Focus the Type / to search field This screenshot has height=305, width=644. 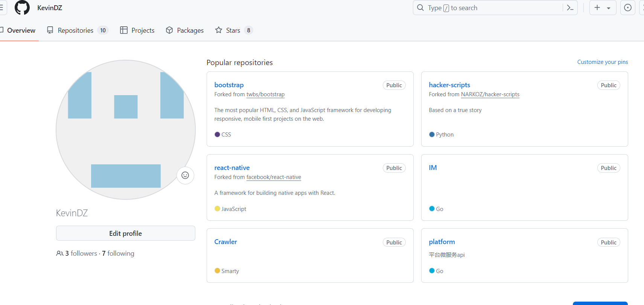point(495,8)
